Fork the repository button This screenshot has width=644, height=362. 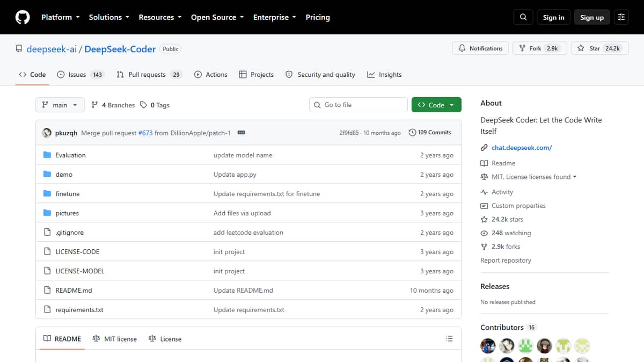click(x=539, y=48)
